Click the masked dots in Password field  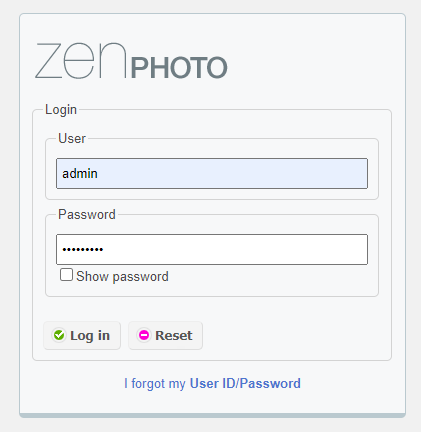point(83,249)
